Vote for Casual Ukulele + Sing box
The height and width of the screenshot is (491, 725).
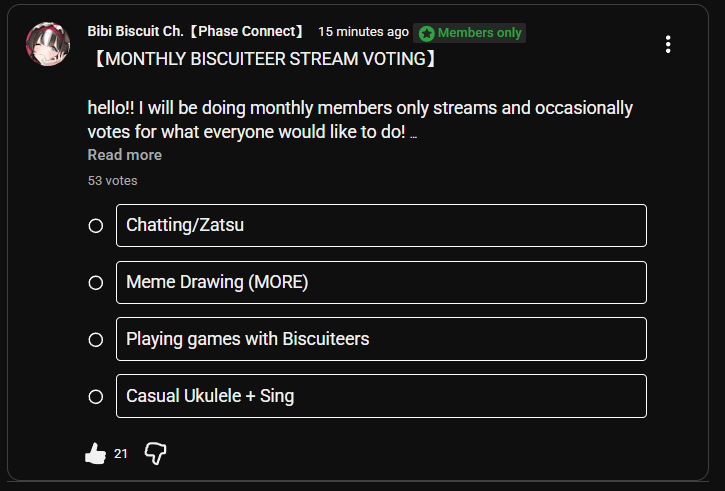tap(381, 396)
